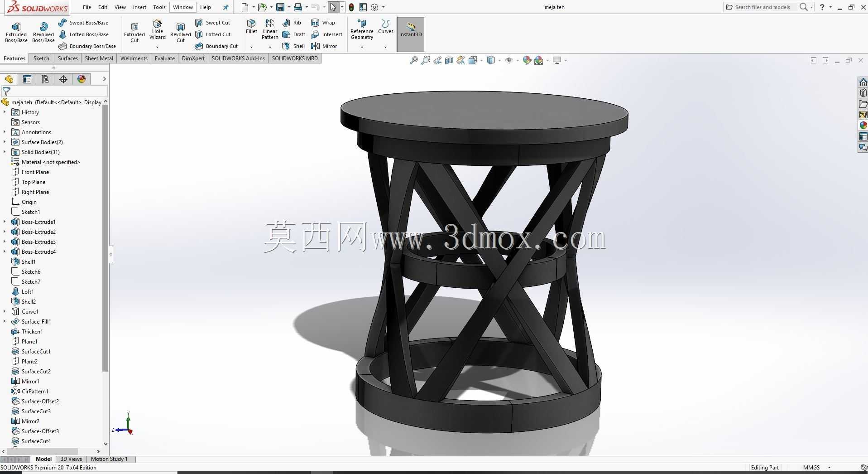868x474 pixels.
Task: Click the Save toolbar icon
Action: click(x=280, y=7)
